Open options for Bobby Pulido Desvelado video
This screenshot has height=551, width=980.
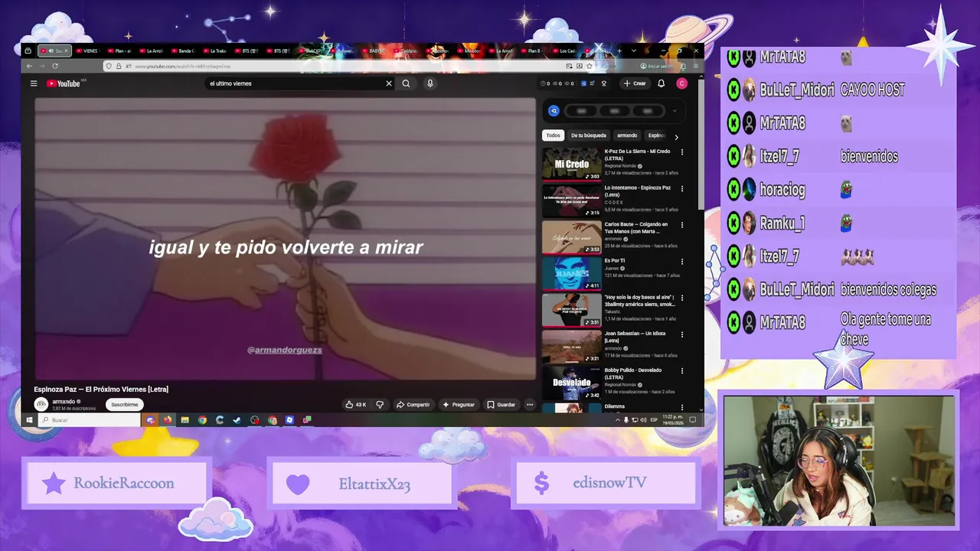coord(682,370)
